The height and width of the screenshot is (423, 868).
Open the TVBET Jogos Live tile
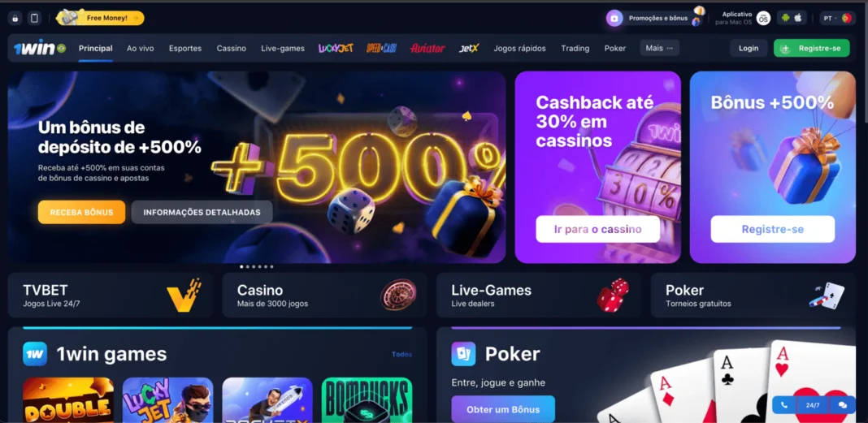111,295
